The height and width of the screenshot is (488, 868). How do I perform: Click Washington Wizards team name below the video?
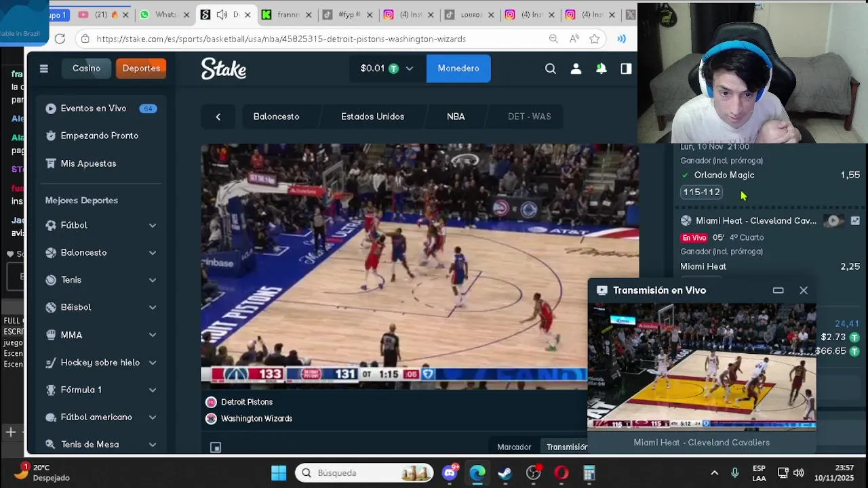tap(256, 418)
